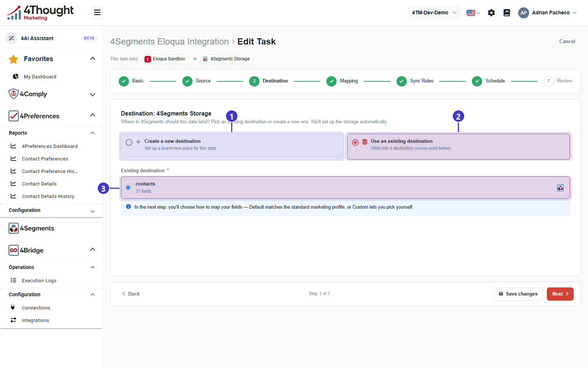Select Create a new destination radio

coord(129,142)
